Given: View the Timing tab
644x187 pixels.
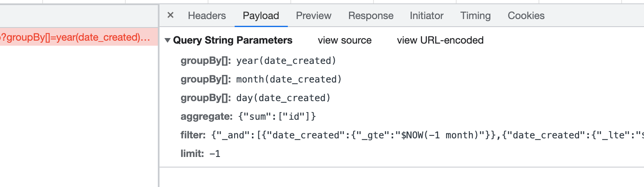Looking at the screenshot, I should (476, 16).
